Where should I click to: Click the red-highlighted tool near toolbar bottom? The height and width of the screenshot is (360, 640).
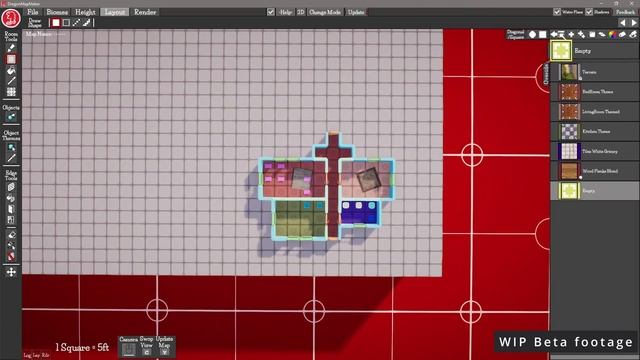(11, 256)
